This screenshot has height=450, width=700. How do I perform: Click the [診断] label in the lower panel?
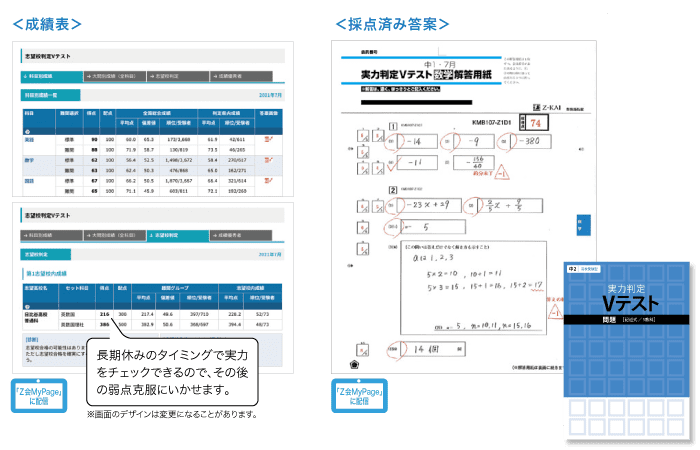(31, 340)
